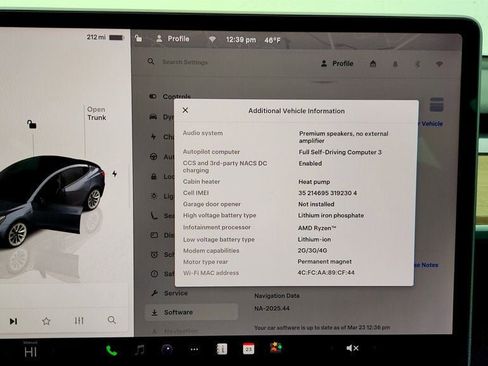Image resolution: width=488 pixels, height=366 pixels.
Task: Tap the Wi-Fi icon in settings header
Action: (439, 64)
